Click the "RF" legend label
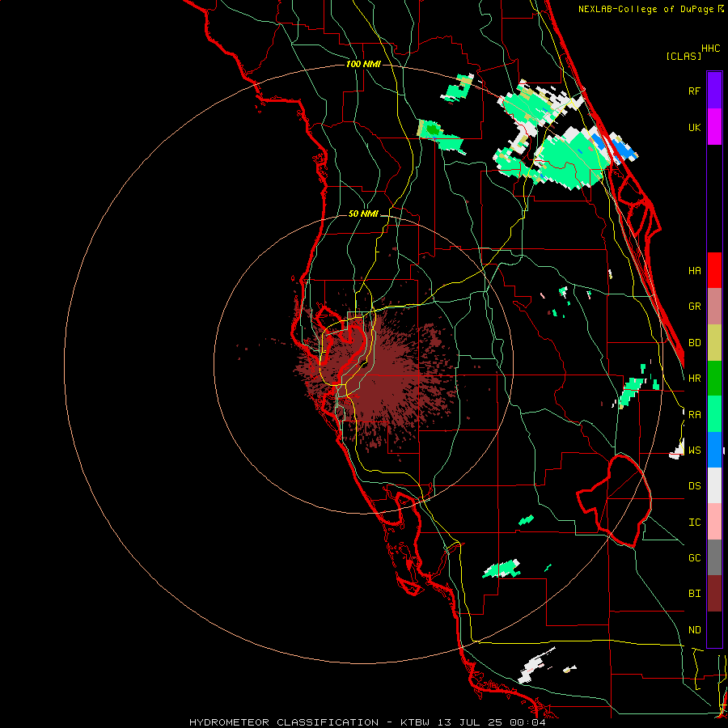This screenshot has height=728, width=728. pos(694,91)
